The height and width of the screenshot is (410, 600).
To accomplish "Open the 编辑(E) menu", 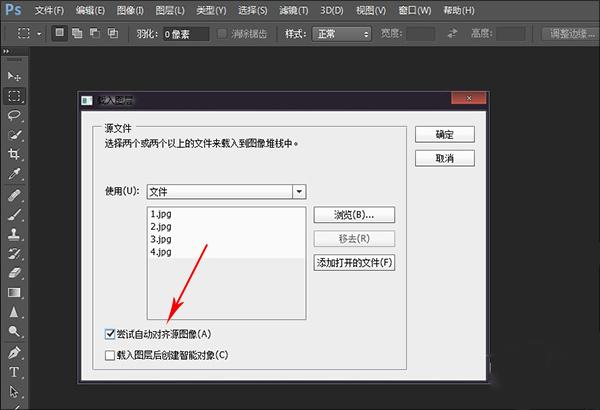I will [90, 10].
